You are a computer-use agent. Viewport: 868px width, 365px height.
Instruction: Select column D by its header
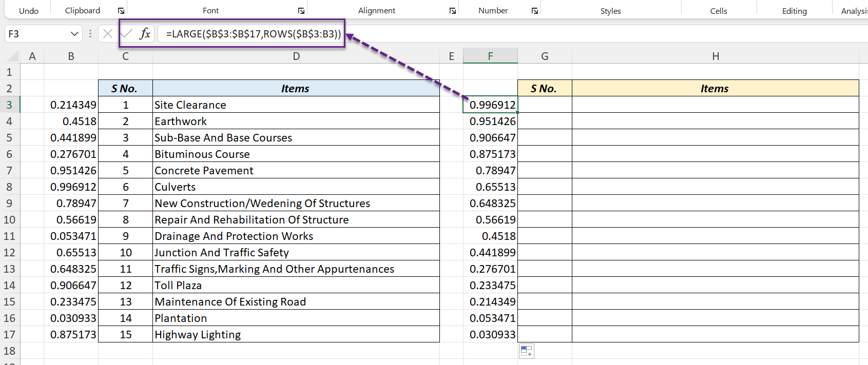296,56
